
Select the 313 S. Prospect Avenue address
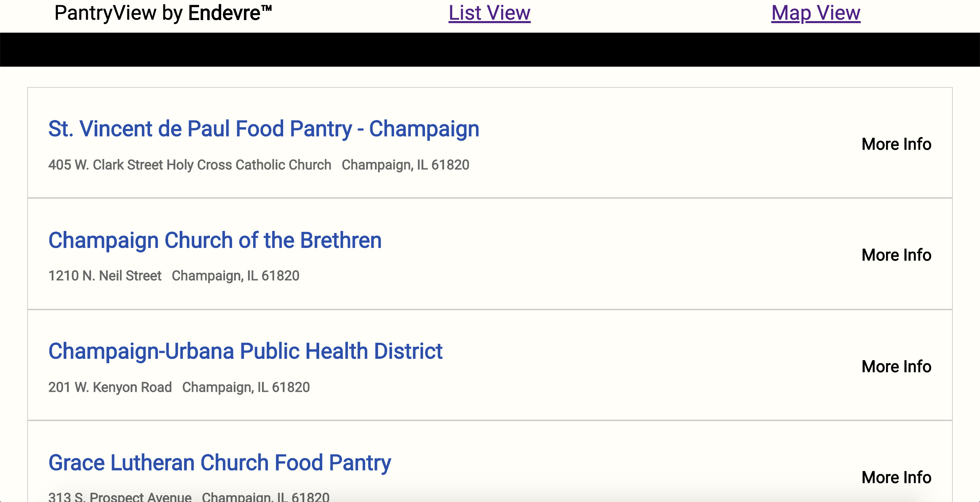(120, 496)
